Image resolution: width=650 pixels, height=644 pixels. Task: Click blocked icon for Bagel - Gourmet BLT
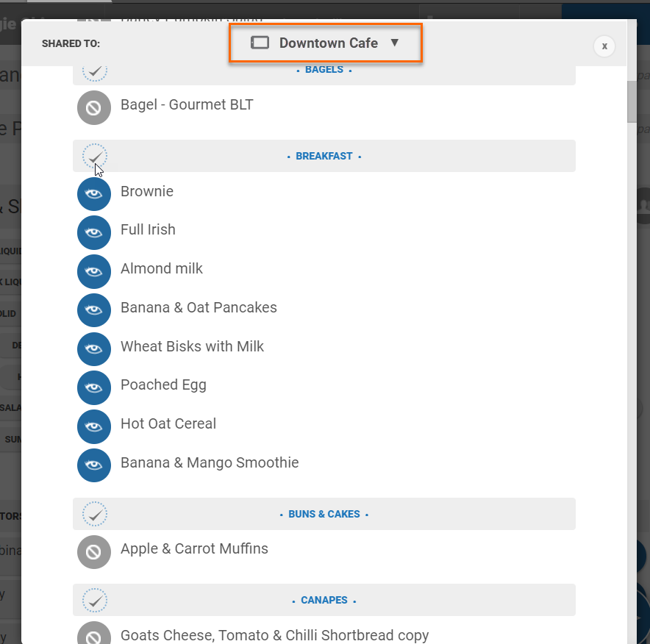click(x=93, y=108)
